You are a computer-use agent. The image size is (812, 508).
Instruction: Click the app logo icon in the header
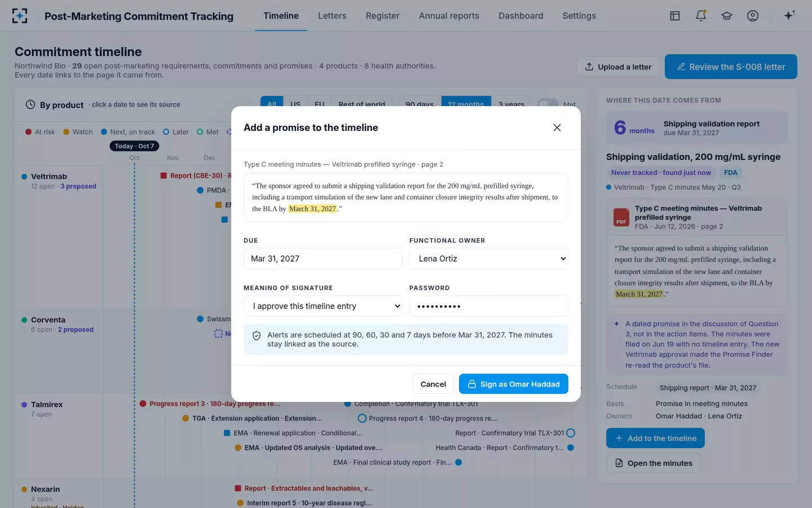pyautogui.click(x=20, y=16)
